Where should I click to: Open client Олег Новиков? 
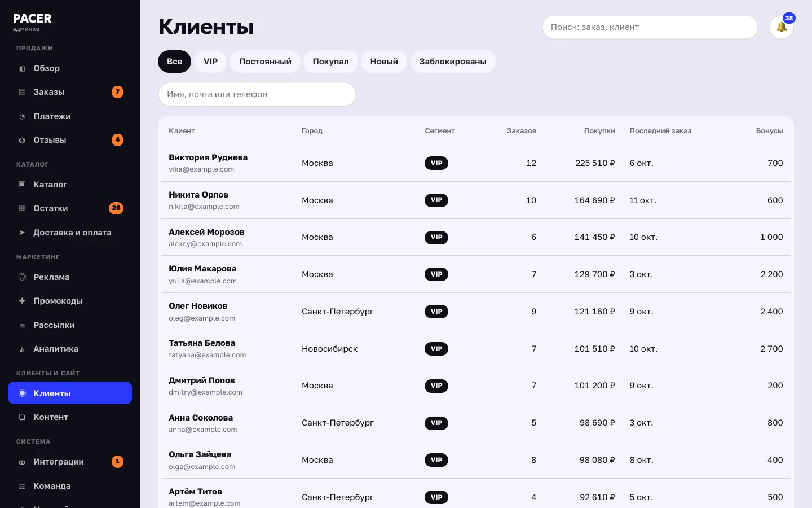pyautogui.click(x=198, y=306)
